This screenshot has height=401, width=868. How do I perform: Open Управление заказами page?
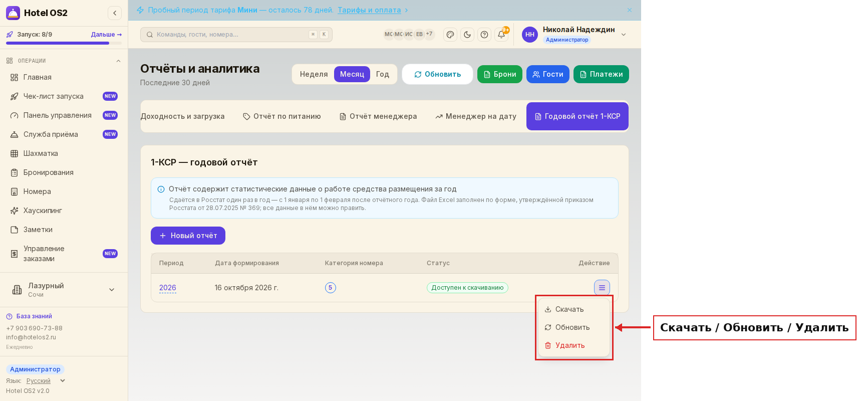[x=64, y=254]
